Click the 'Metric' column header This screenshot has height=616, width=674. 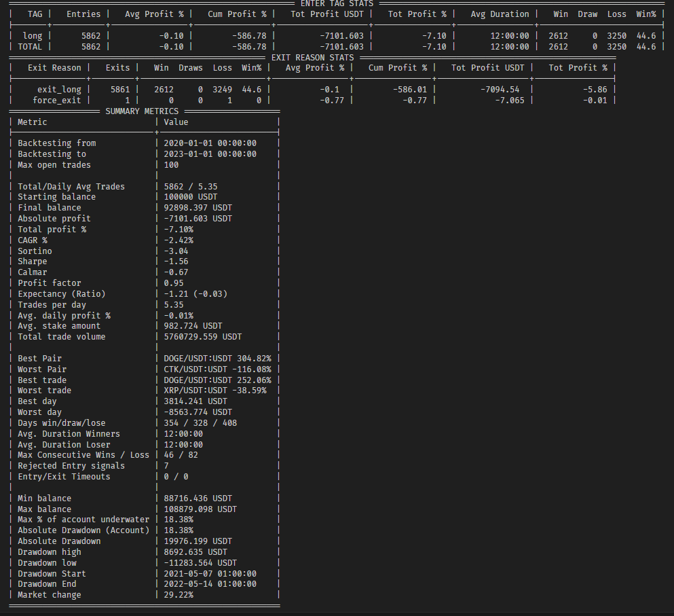click(32, 122)
